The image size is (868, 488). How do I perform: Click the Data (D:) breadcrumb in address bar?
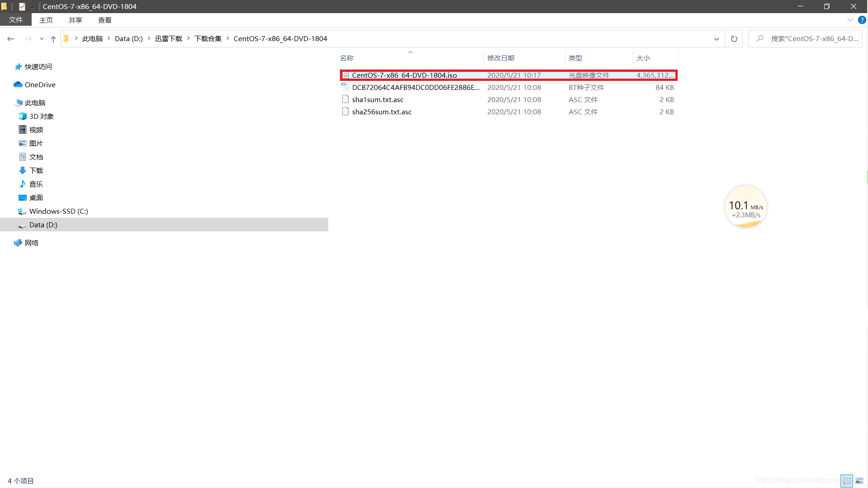tap(129, 39)
